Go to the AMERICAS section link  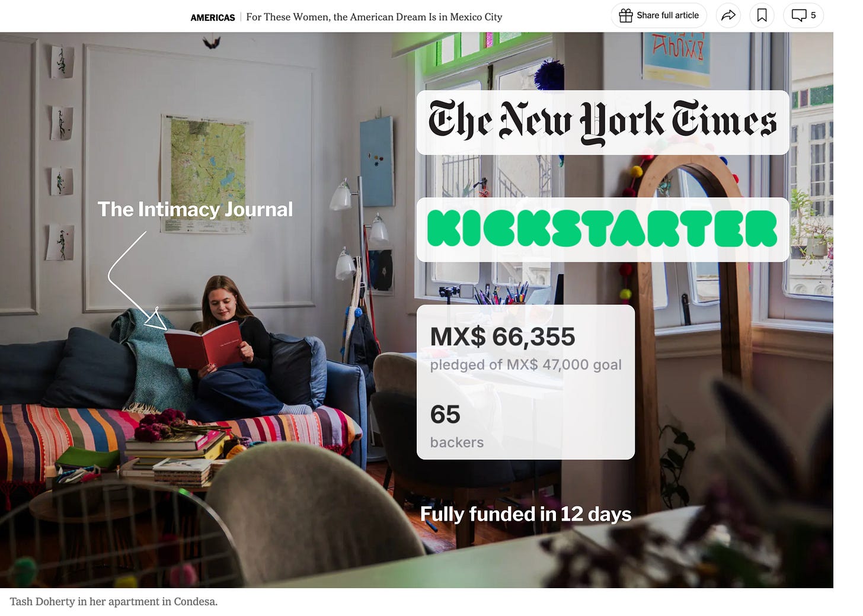click(213, 18)
